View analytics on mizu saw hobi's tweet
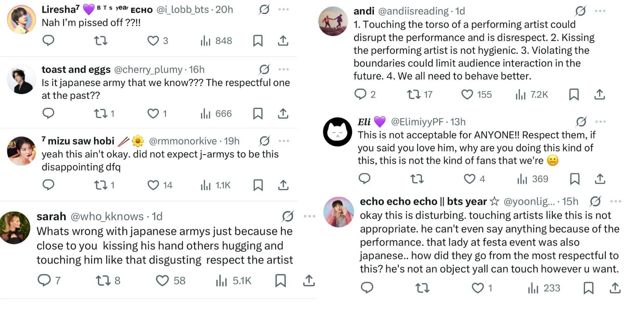644x311 pixels. click(205, 185)
